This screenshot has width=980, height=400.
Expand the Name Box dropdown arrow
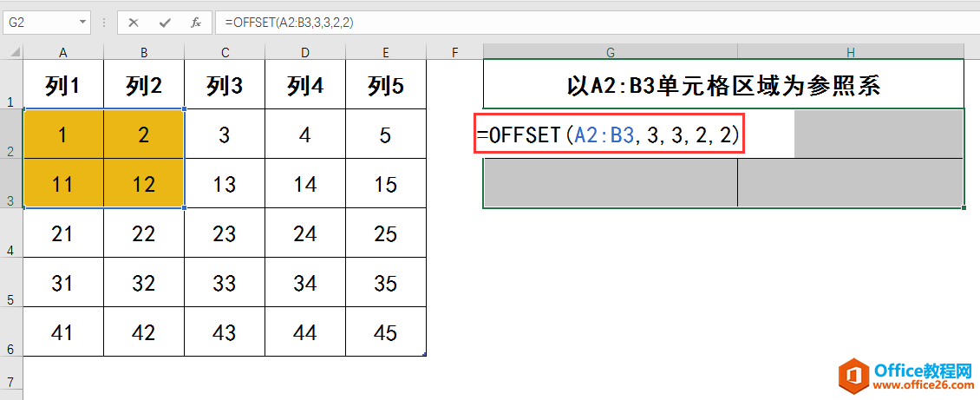pos(83,23)
